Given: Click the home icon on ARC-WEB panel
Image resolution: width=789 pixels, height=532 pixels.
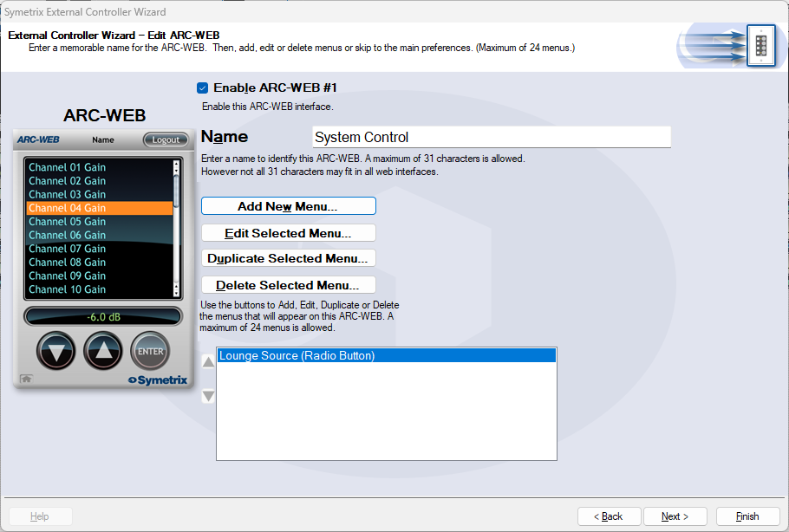Looking at the screenshot, I should pos(27,379).
